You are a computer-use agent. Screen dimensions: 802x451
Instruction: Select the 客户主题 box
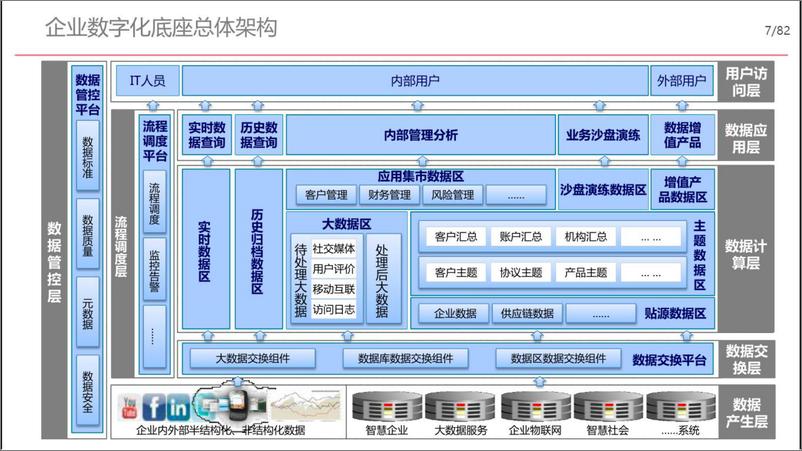[456, 273]
